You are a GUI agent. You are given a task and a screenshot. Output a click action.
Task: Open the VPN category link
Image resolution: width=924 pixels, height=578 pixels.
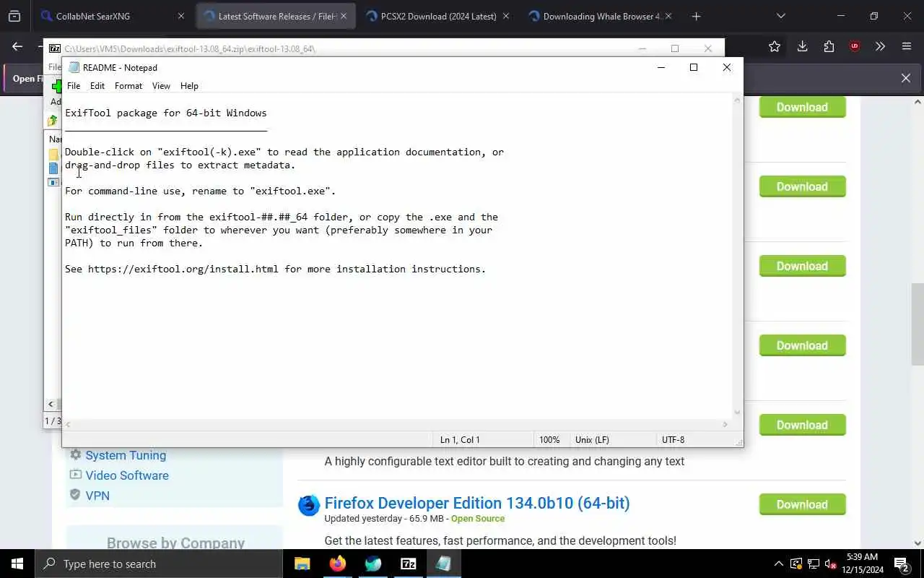[x=97, y=496]
